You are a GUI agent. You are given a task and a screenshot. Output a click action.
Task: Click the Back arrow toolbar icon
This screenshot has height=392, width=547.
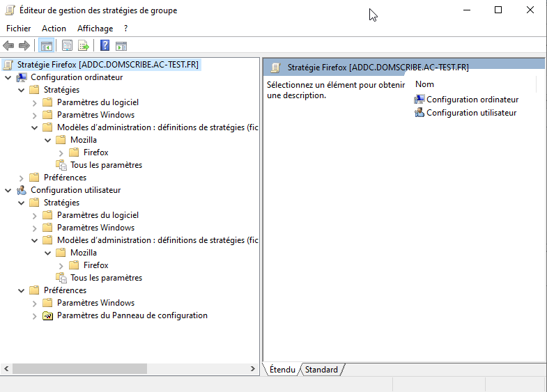coord(8,46)
